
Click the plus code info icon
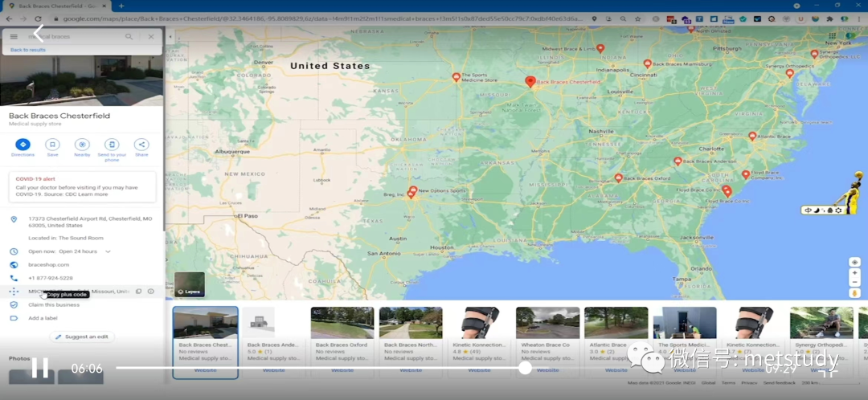tap(150, 292)
